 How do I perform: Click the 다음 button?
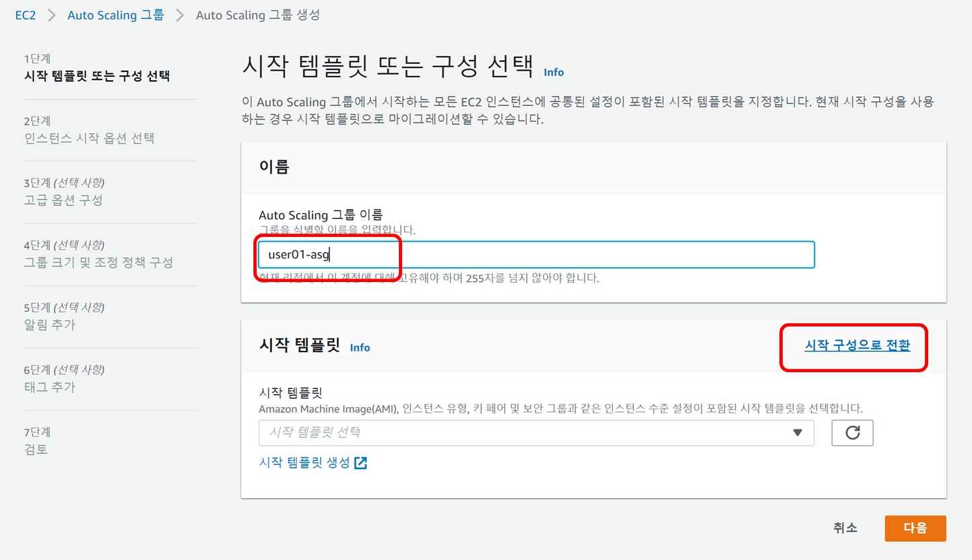915,528
